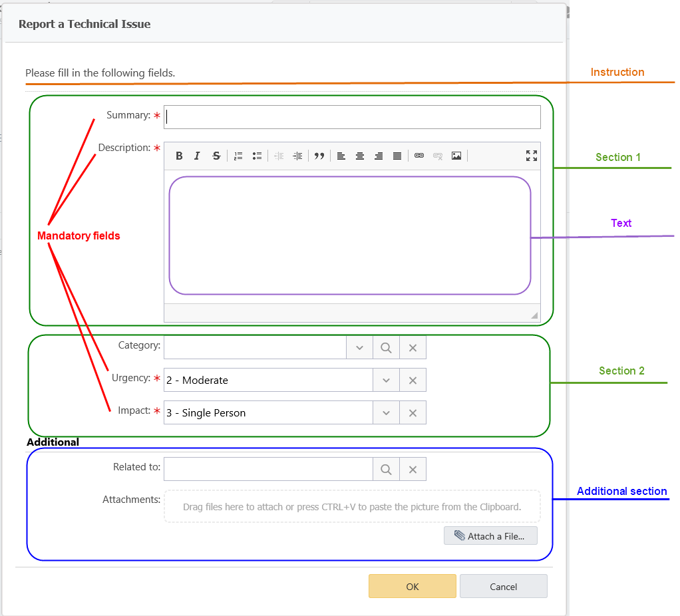
Task: Insert a block quote
Action: pos(319,156)
